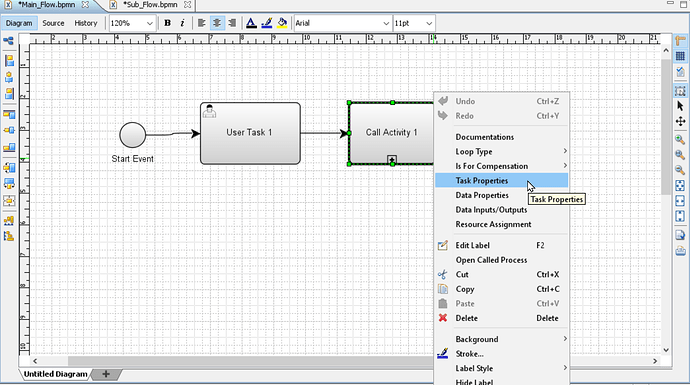The image size is (690, 385).
Task: Choose Paste from the context menu
Action: coord(502,303)
